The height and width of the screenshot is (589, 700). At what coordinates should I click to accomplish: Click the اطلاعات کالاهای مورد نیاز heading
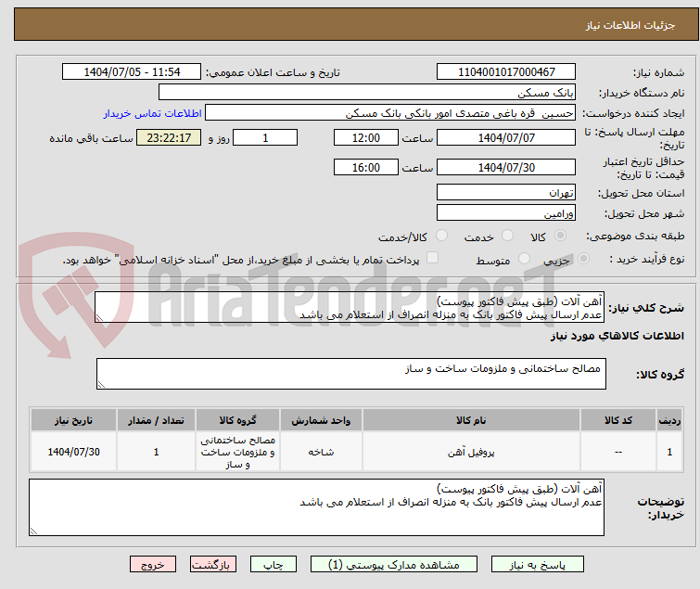point(617,336)
